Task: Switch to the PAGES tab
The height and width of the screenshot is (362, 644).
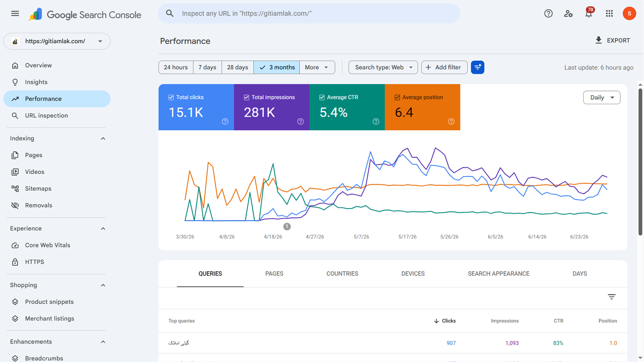Action: 274,274
